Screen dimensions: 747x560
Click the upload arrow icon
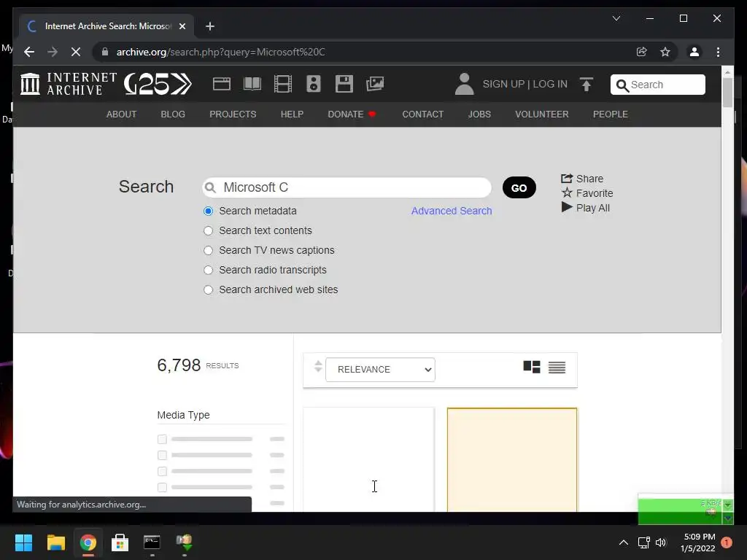[587, 85]
